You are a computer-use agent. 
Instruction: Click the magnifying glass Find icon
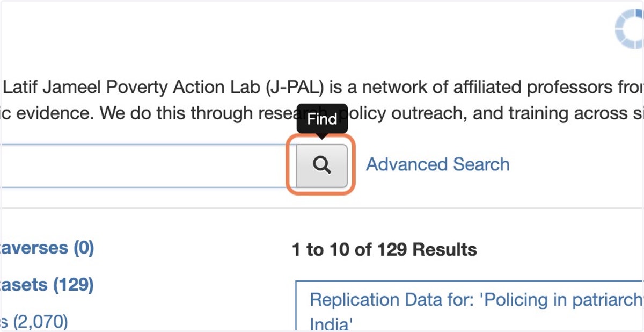pyautogui.click(x=322, y=165)
